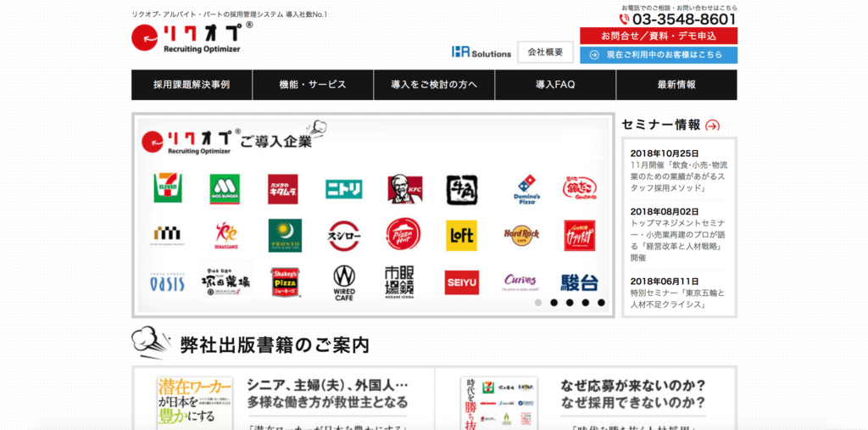Click the Renaissance logo
This screenshot has width=868, height=430.
(x=225, y=235)
